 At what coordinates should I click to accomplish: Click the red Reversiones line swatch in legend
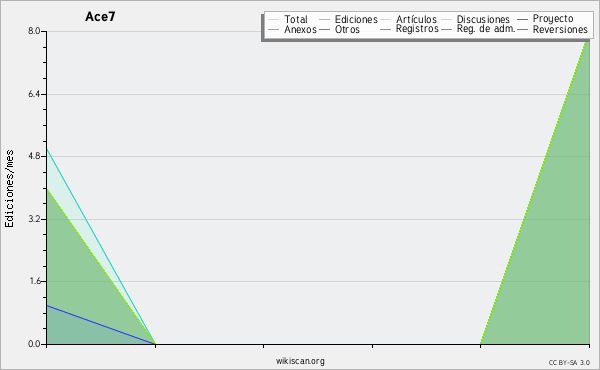click(x=522, y=29)
